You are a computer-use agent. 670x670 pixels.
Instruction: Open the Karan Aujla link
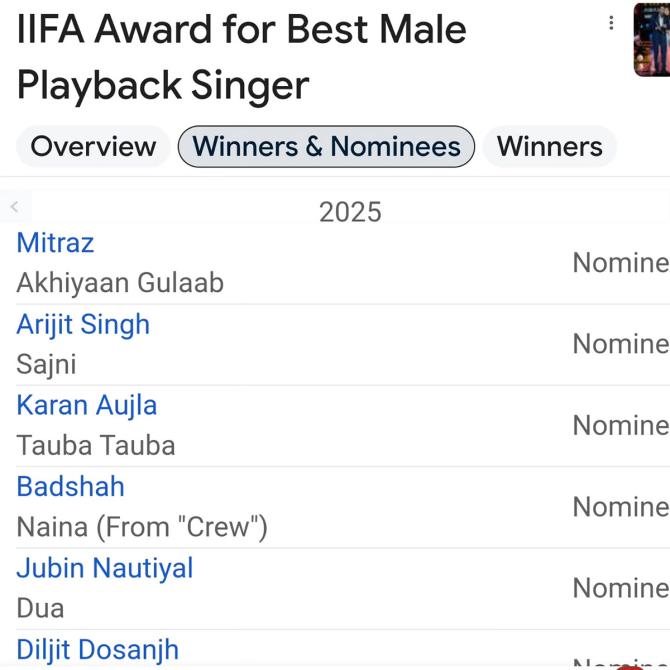pyautogui.click(x=86, y=405)
